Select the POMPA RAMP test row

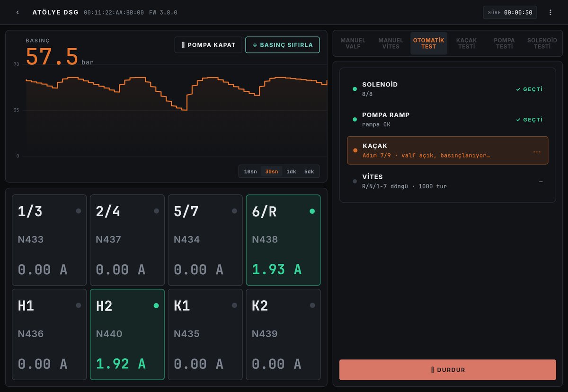[x=448, y=120]
